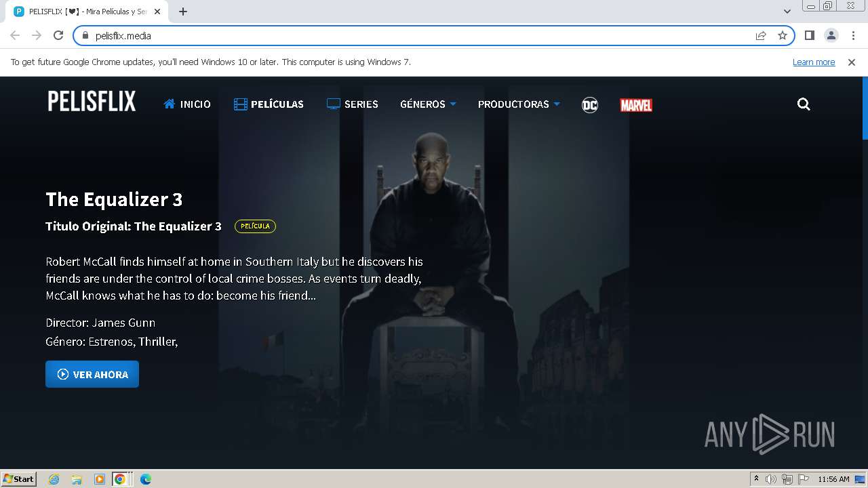This screenshot has width=868, height=488.
Task: Click Chrome icon in taskbar
Action: [x=120, y=479]
